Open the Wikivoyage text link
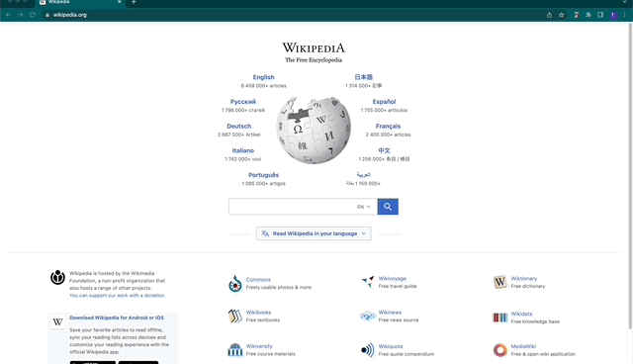Viewport: 633px width, 364px height. [393, 279]
